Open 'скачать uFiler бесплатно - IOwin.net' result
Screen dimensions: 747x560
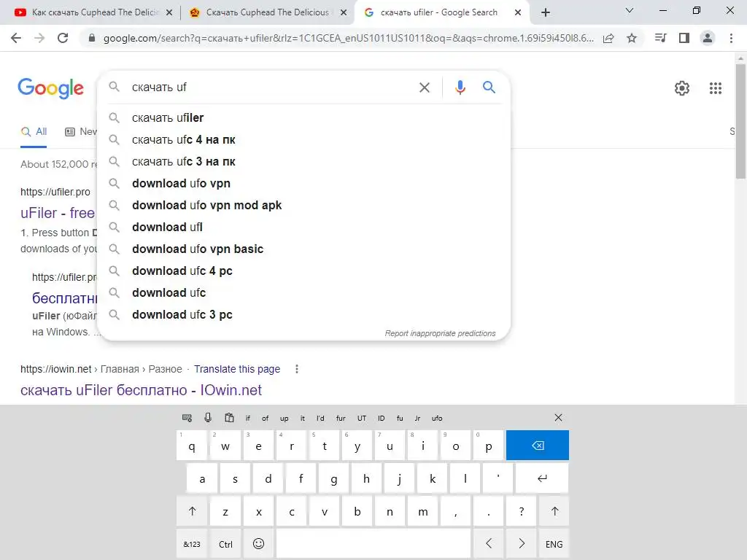141,390
